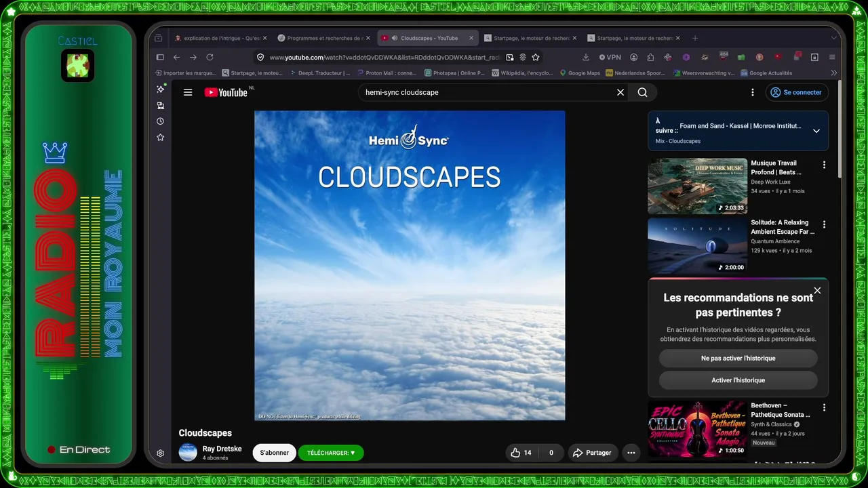
Task: Open the browser profile account icon
Action: pos(633,58)
